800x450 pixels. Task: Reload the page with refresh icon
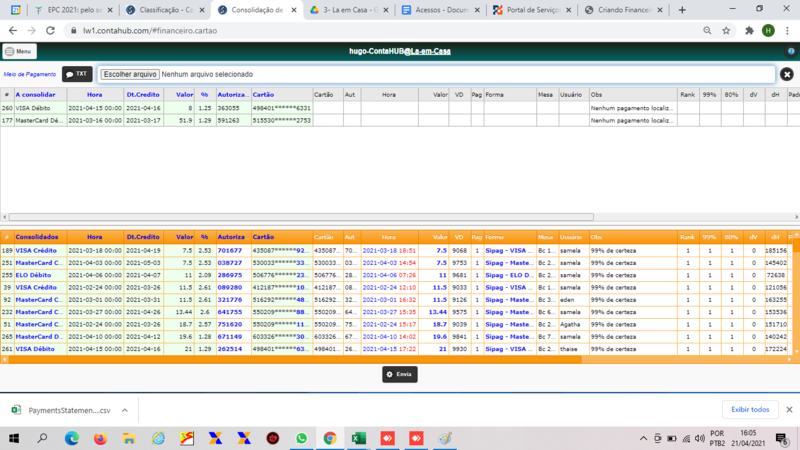point(50,31)
